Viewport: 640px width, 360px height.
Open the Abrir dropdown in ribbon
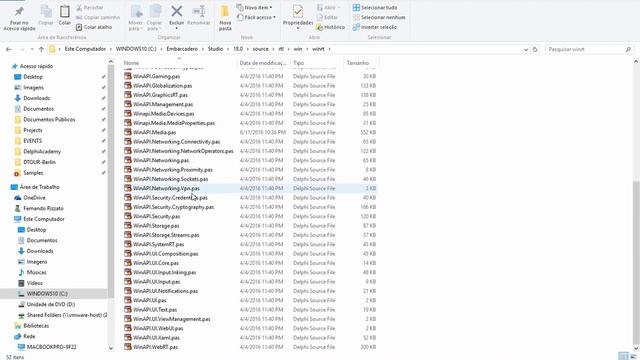tap(328, 8)
